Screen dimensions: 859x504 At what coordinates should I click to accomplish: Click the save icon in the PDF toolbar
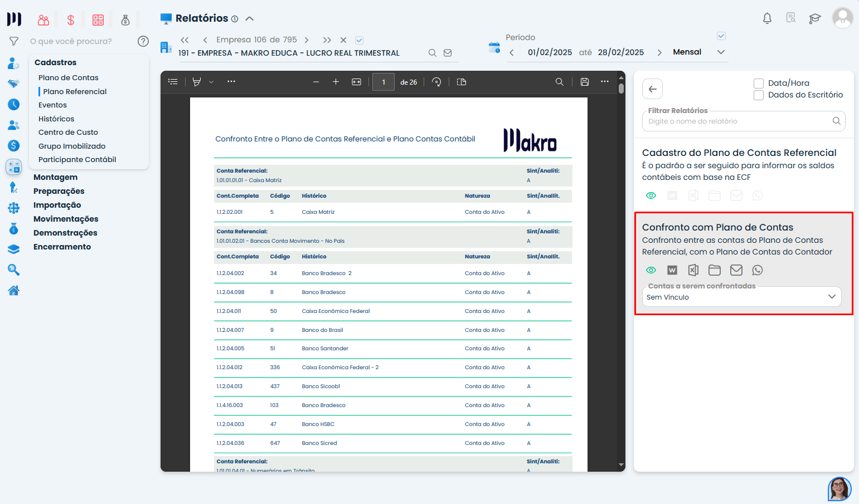click(584, 82)
